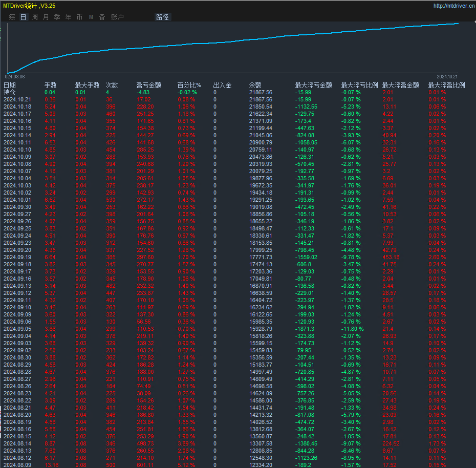The height and width of the screenshot is (468, 476).
Task: Click the lots value 8.87
Action: (50, 444)
